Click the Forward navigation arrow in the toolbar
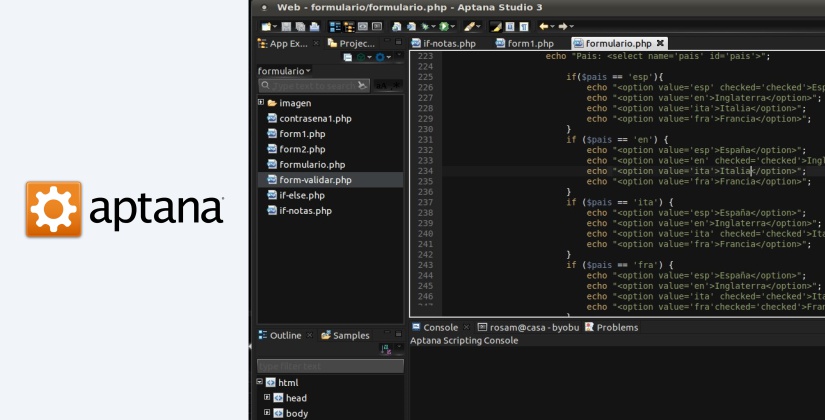Viewport: 825px width, 420px height. coord(563,26)
